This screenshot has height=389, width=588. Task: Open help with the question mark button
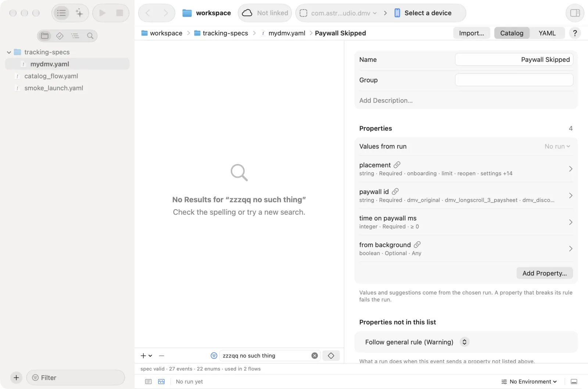[x=575, y=33]
